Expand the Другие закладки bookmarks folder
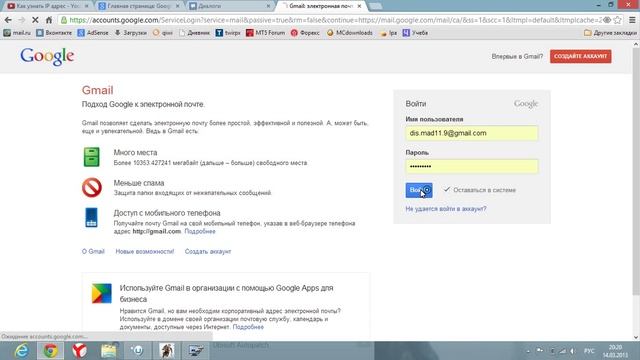640x360 pixels. [x=610, y=33]
